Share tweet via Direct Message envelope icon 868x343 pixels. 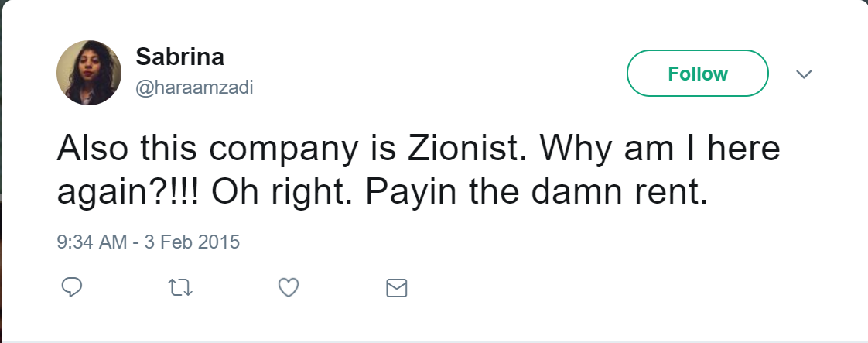396,289
